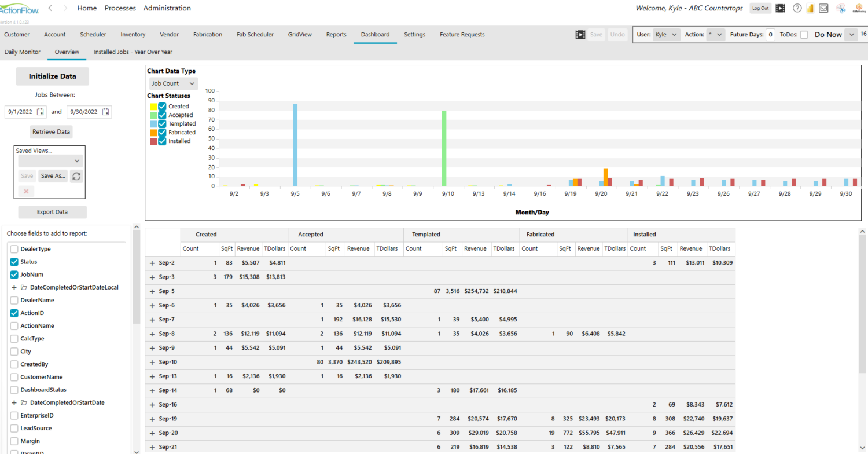The image size is (868, 454).
Task: Click the scissors snipping icon
Action: (841, 8)
